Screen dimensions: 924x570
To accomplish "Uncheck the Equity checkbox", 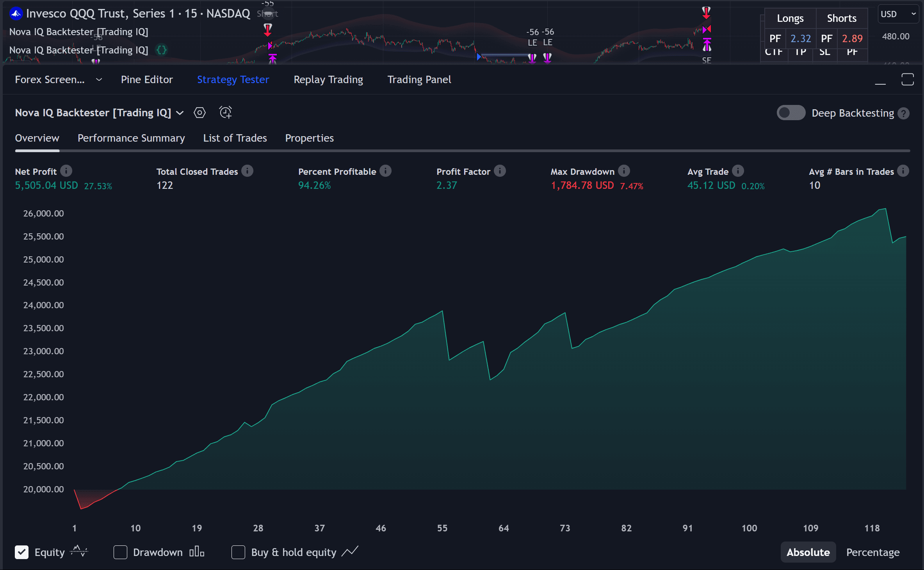I will tap(22, 552).
